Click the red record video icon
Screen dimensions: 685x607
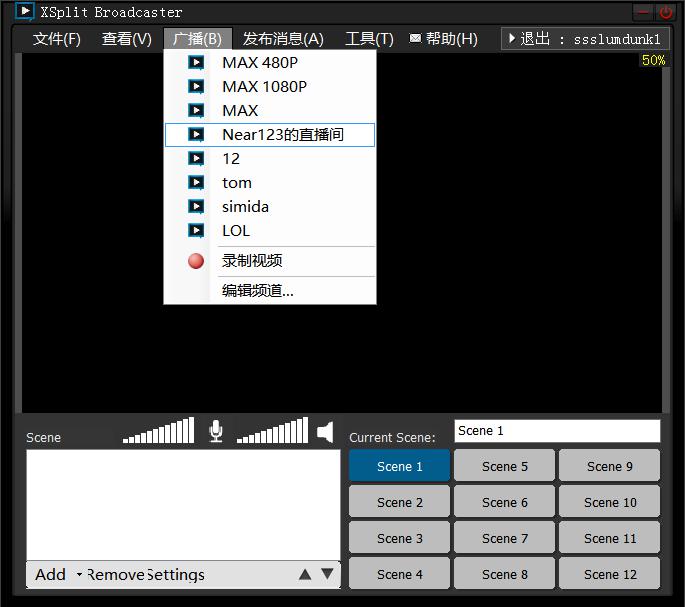pos(196,261)
